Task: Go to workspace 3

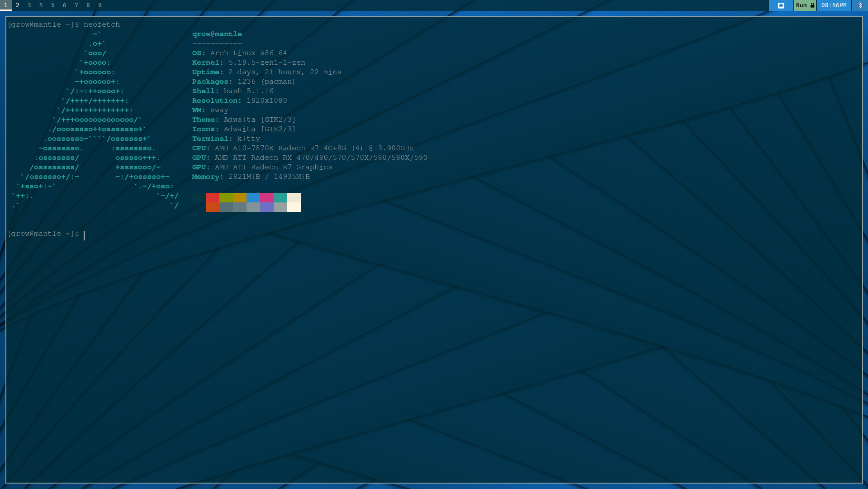Action: coord(29,5)
